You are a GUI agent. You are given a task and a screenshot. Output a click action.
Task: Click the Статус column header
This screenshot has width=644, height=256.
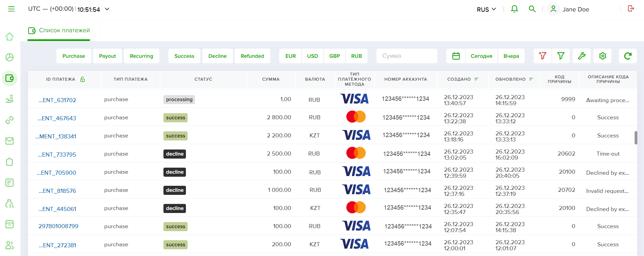tap(203, 79)
